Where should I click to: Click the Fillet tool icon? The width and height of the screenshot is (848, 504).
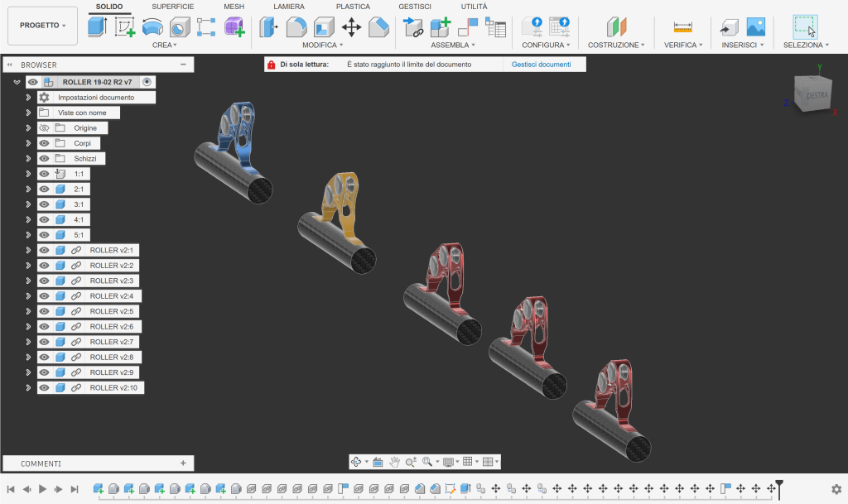point(296,27)
